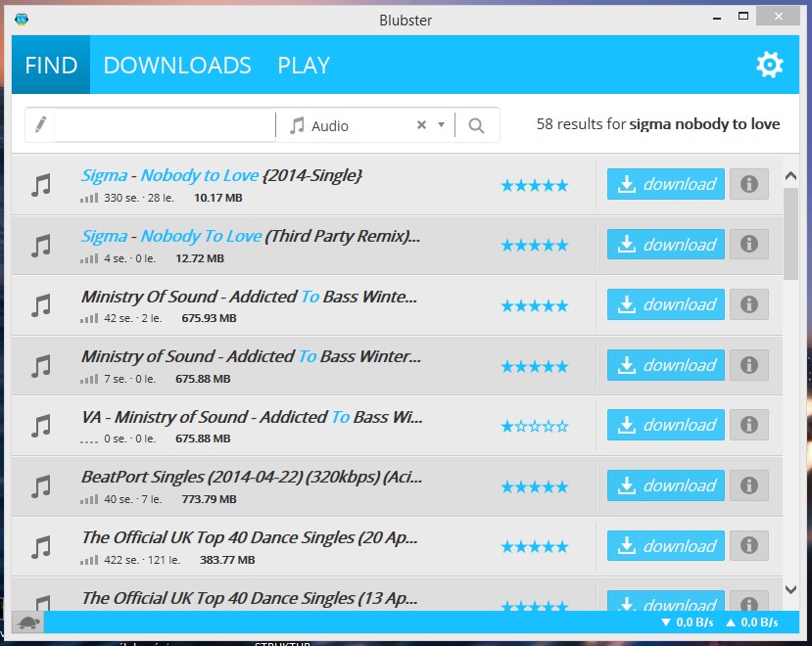Open info for 675.93 MB Ministry Of Sound result
Viewport: 812px width, 646px height.
coord(748,304)
